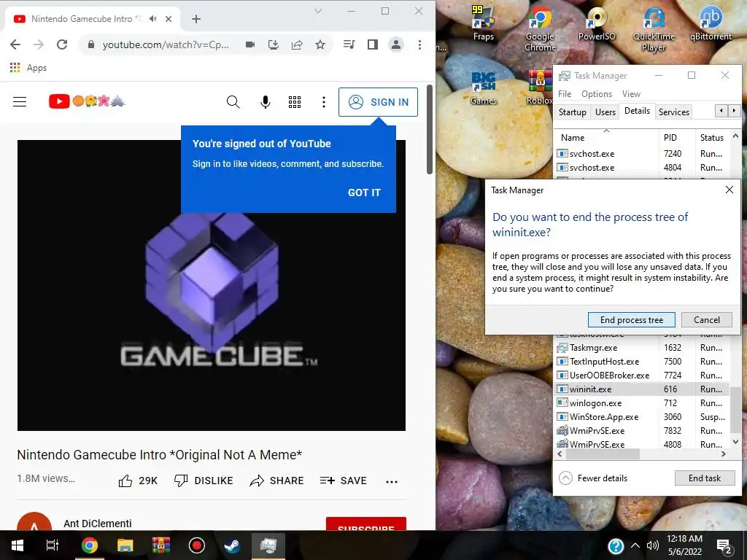Open the volume control in system tray
Viewport: 747px width, 560px height.
(x=653, y=545)
